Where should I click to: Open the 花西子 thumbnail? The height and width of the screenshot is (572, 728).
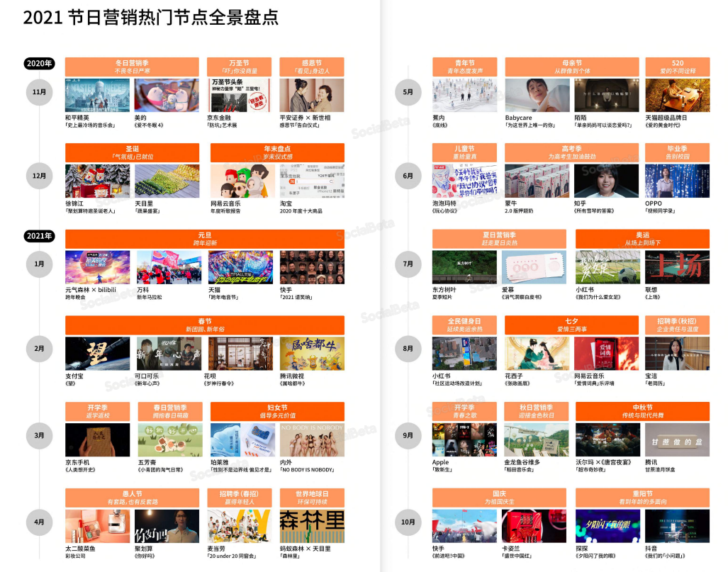click(x=537, y=354)
